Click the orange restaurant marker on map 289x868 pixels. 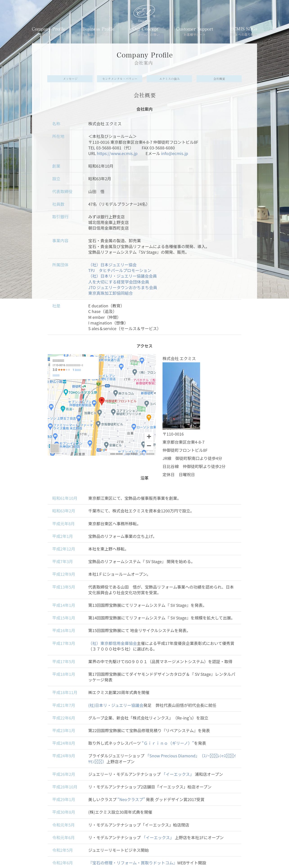(149, 418)
